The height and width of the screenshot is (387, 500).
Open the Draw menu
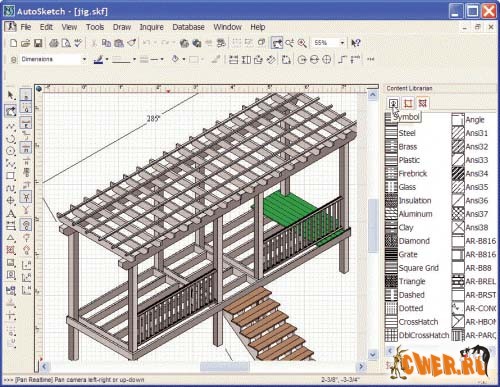(x=122, y=27)
